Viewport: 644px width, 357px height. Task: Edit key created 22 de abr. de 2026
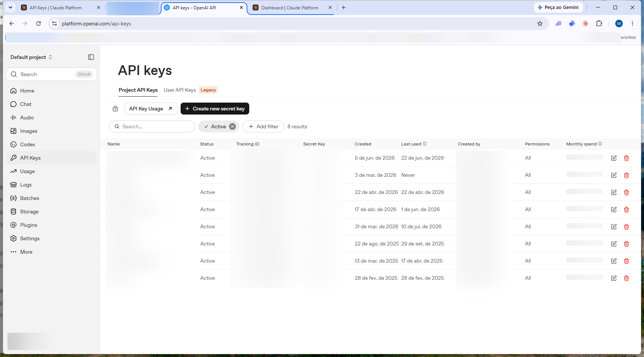[614, 192]
